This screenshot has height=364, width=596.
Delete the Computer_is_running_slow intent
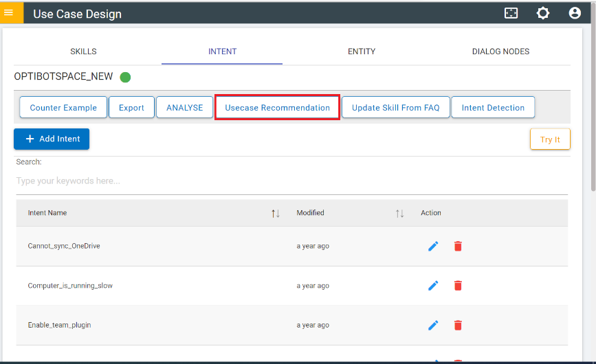(458, 286)
